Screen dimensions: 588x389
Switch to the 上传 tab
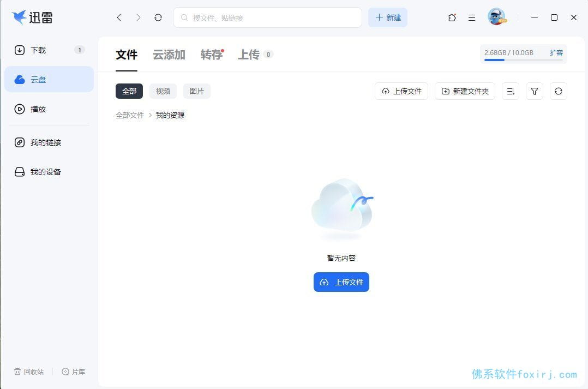(249, 55)
